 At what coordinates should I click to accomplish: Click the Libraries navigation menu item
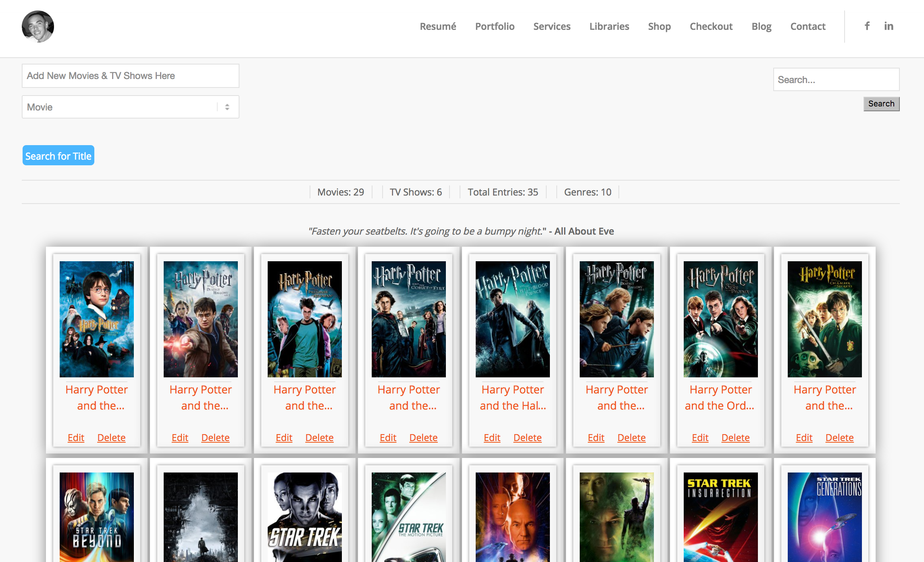tap(609, 27)
